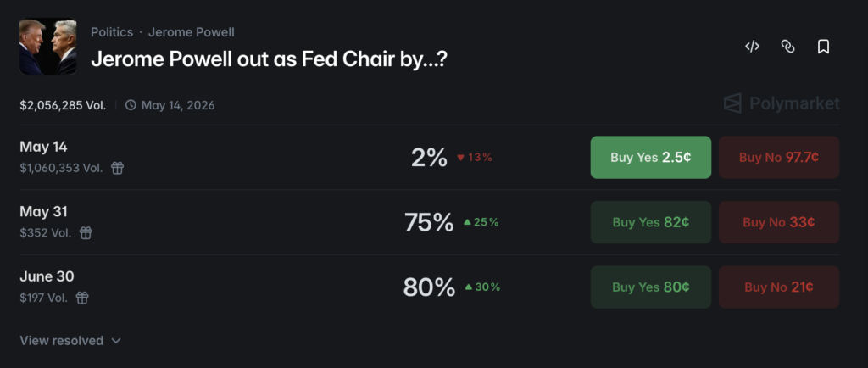Open the Politics category link
868x368 pixels.
(x=112, y=32)
